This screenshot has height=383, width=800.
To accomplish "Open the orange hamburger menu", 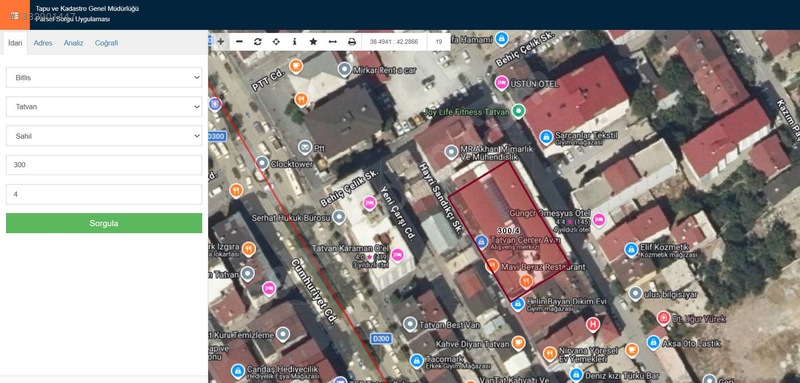I will [x=15, y=15].
